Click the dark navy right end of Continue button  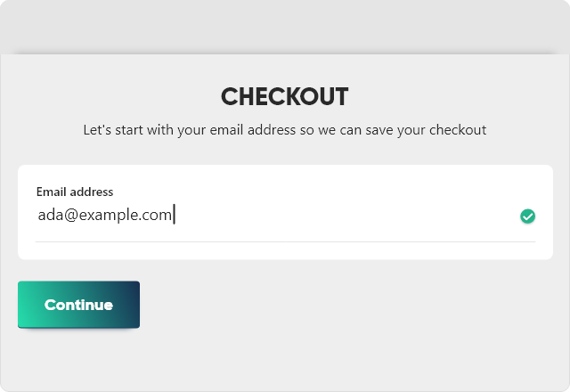(x=132, y=305)
